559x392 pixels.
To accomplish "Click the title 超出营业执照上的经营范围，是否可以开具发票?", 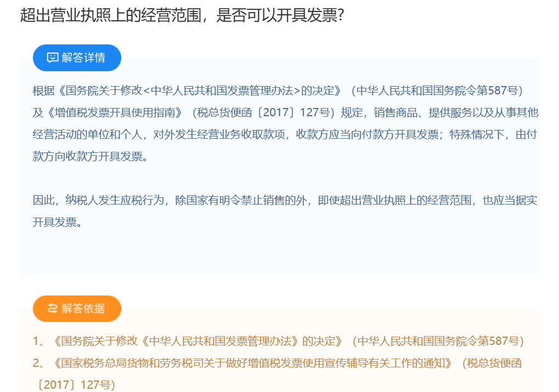I will click(182, 15).
